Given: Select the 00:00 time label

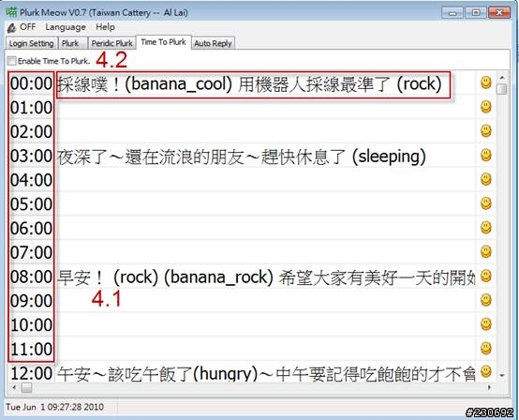Looking at the screenshot, I should pyautogui.click(x=31, y=83).
